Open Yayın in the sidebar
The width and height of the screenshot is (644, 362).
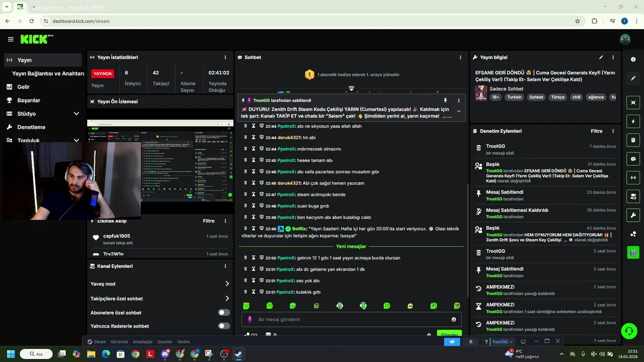(42, 60)
